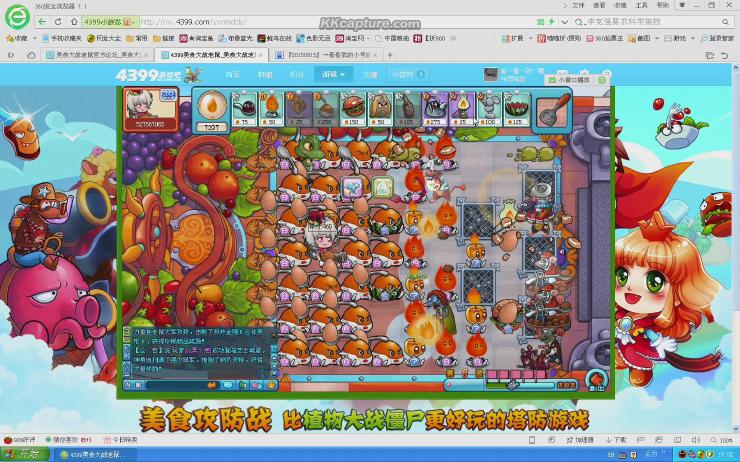Switch to the 美食大战老鼠官方论坛 tab
This screenshot has width=740, height=462.
point(96,55)
